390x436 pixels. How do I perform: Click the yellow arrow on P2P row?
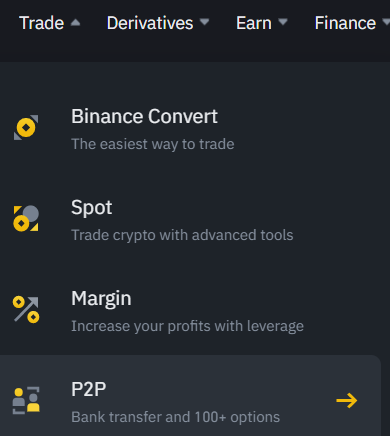tap(347, 400)
